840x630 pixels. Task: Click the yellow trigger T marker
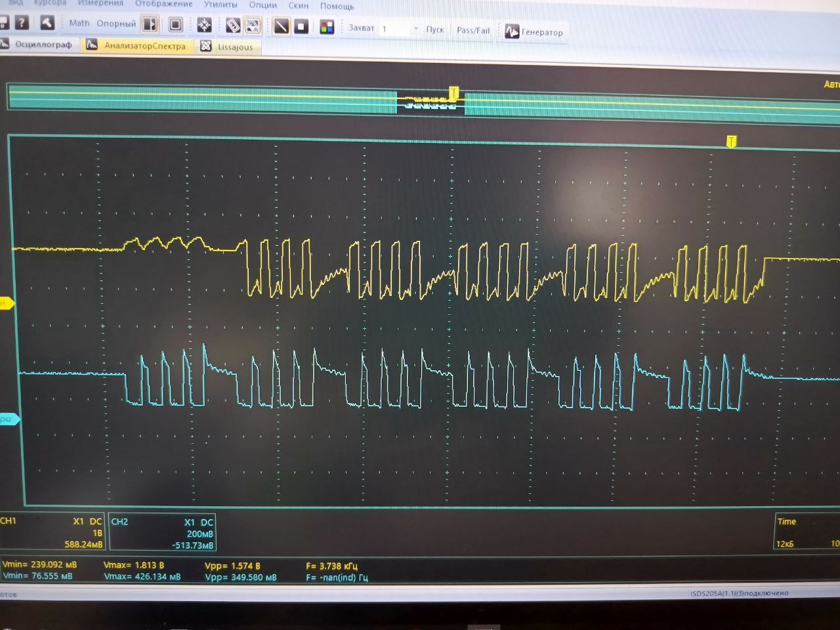point(731,141)
